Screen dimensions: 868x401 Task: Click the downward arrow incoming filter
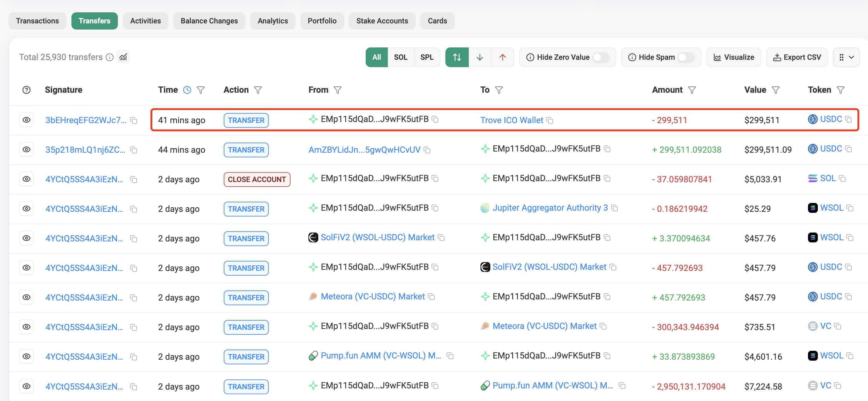tap(480, 57)
